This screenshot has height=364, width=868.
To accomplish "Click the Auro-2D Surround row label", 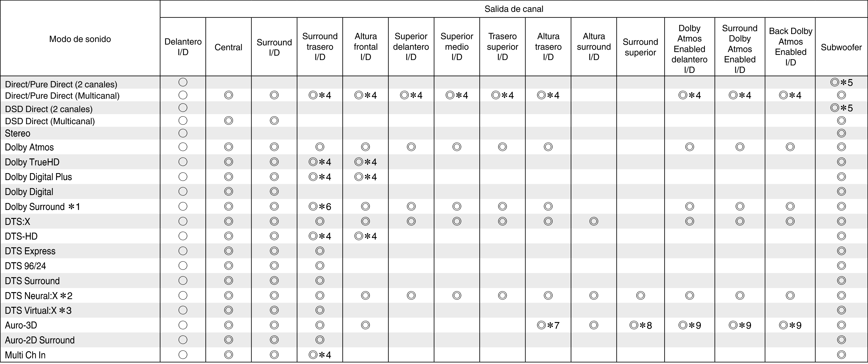I will [40, 340].
